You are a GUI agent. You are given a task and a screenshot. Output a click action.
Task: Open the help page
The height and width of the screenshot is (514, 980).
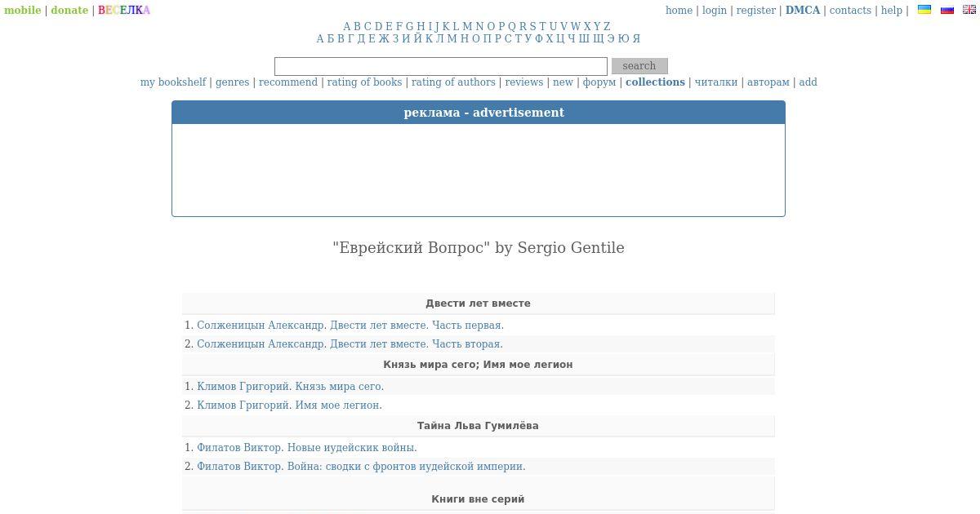(892, 11)
